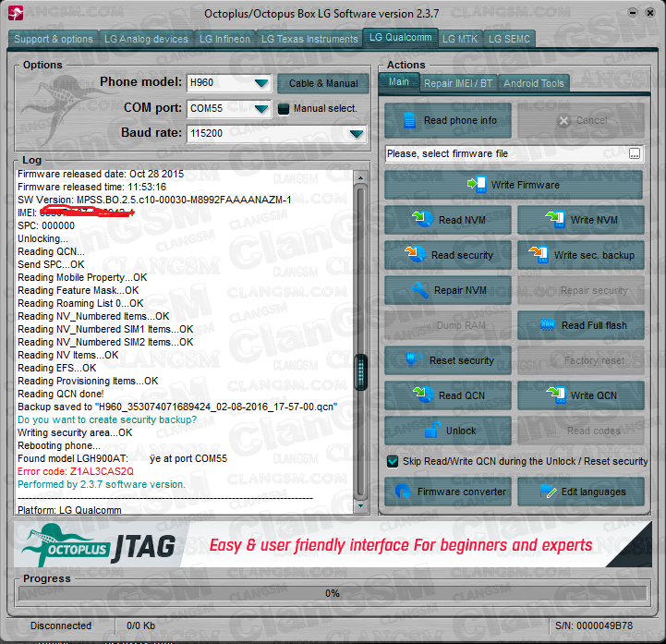666x644 pixels.
Task: Click the Read QCN green arrow icon
Action: tap(423, 395)
